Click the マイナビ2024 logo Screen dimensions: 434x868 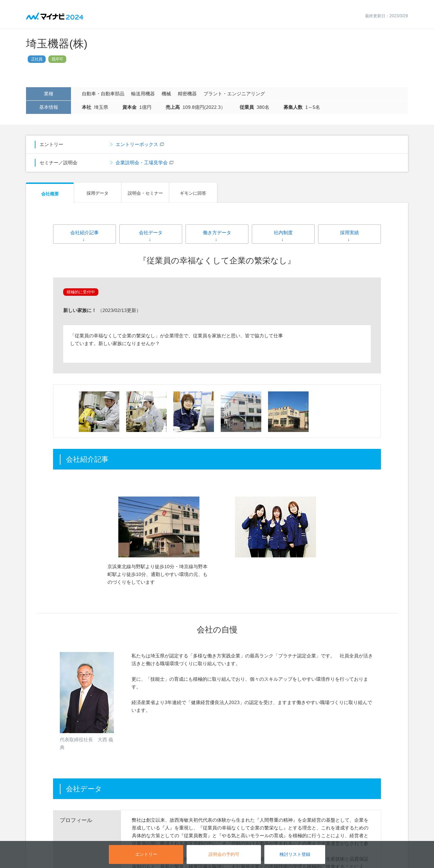coord(55,16)
